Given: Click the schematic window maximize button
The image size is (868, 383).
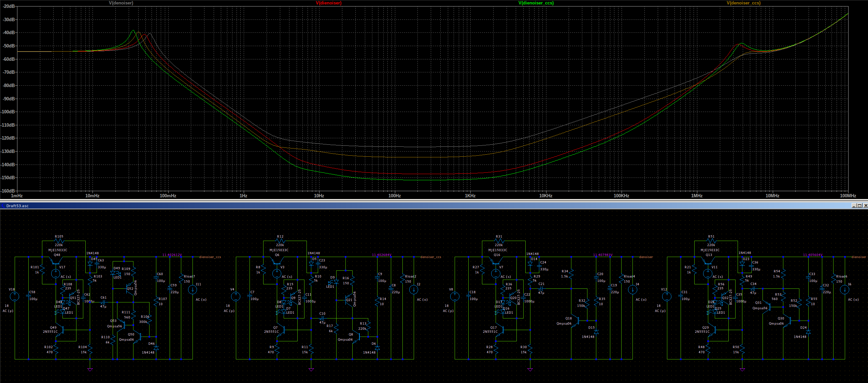Looking at the screenshot, I should point(859,205).
